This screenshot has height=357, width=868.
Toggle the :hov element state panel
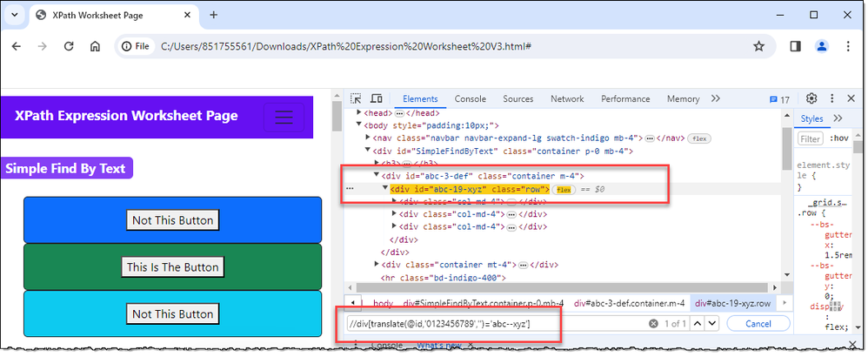pyautogui.click(x=839, y=138)
